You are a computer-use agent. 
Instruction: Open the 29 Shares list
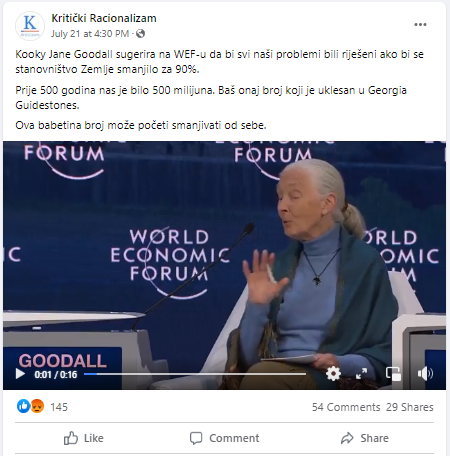tap(410, 407)
